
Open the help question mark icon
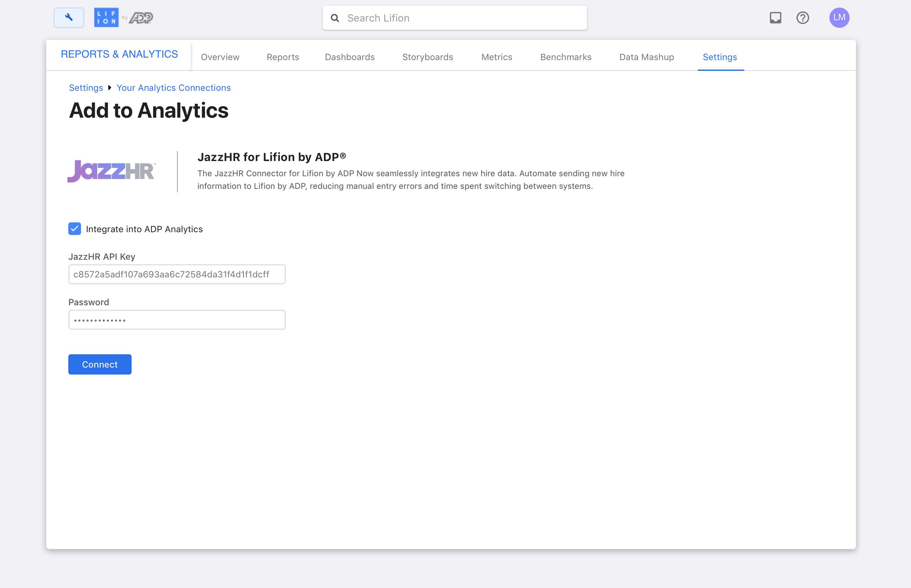coord(803,17)
